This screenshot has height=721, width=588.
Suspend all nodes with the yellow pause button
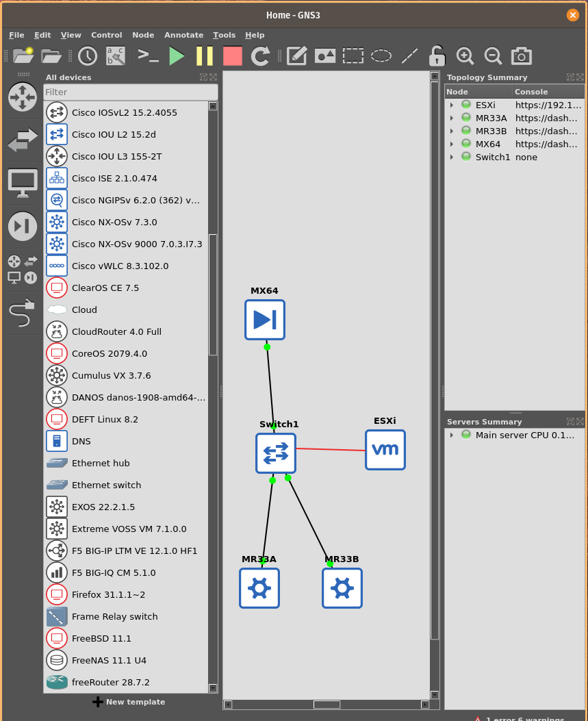205,56
